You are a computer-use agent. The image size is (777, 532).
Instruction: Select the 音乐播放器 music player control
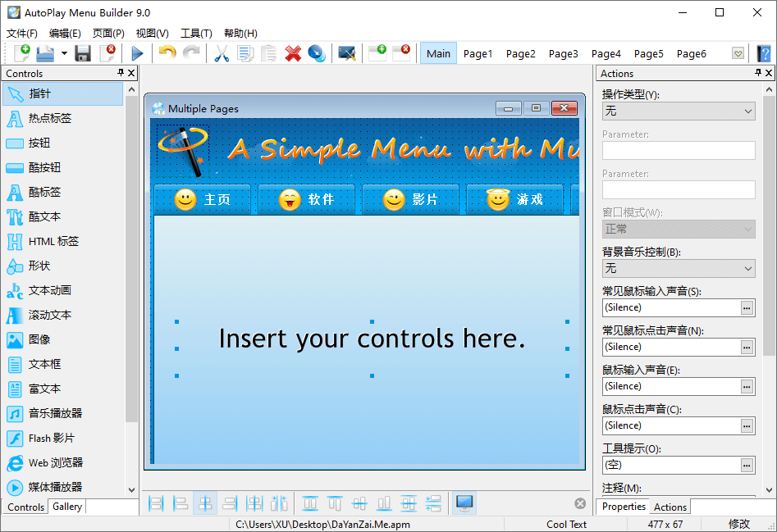[63, 413]
